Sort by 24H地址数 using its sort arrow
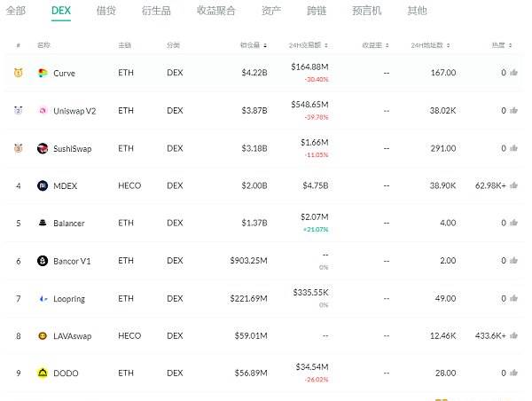Viewport: 532px width, 401px height. (448, 45)
